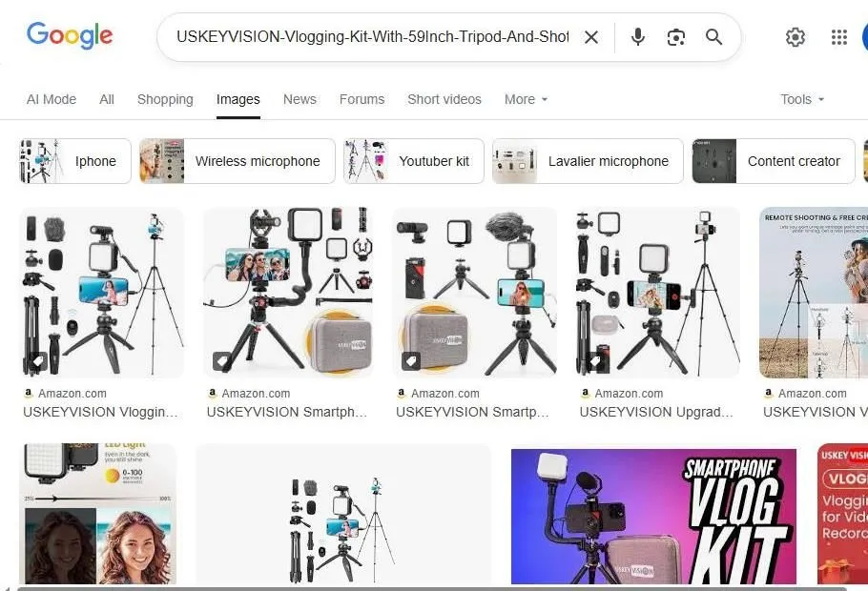Open the News results tab
The image size is (868, 591).
click(300, 99)
